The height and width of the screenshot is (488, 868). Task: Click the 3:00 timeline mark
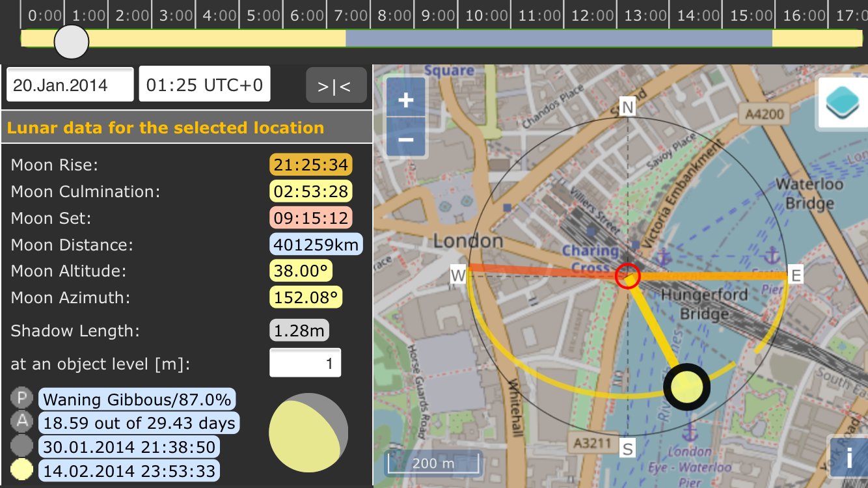pyautogui.click(x=176, y=15)
